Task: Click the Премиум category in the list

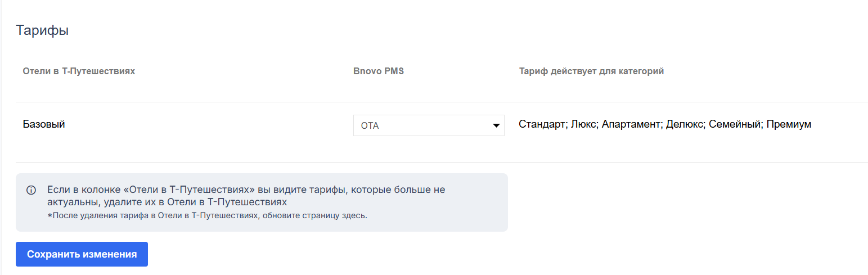Action: coord(788,124)
